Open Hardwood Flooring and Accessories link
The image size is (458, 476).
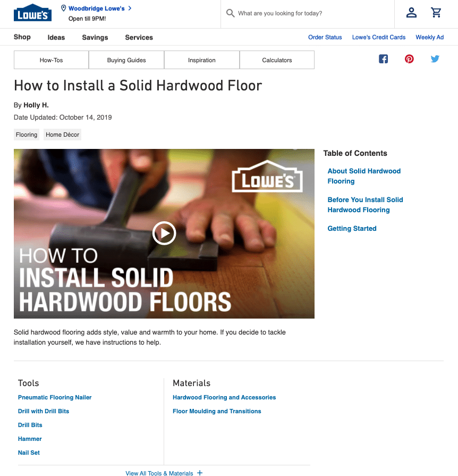coord(224,397)
